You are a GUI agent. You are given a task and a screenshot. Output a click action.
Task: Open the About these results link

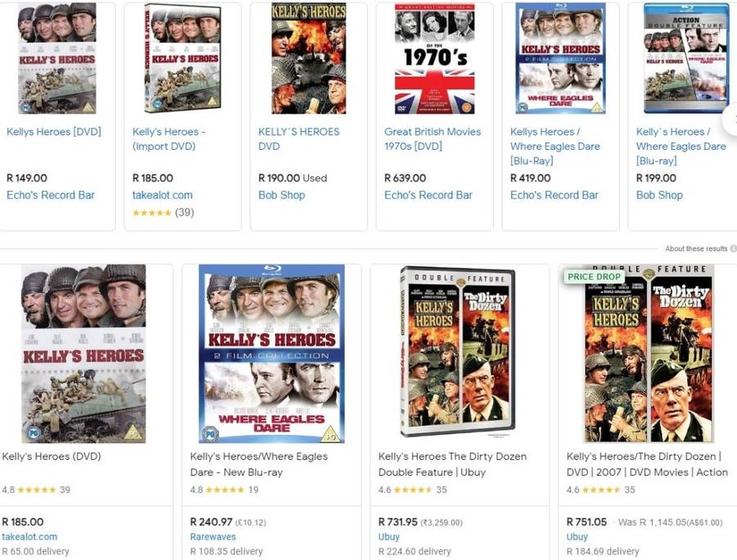(x=695, y=249)
